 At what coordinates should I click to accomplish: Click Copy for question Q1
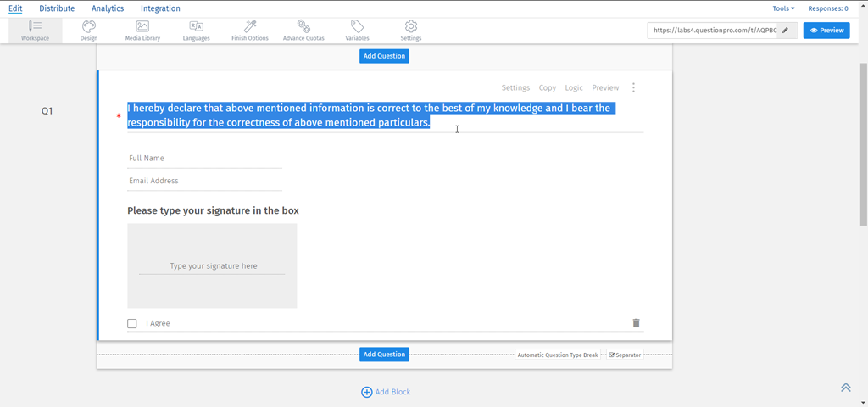pos(548,87)
